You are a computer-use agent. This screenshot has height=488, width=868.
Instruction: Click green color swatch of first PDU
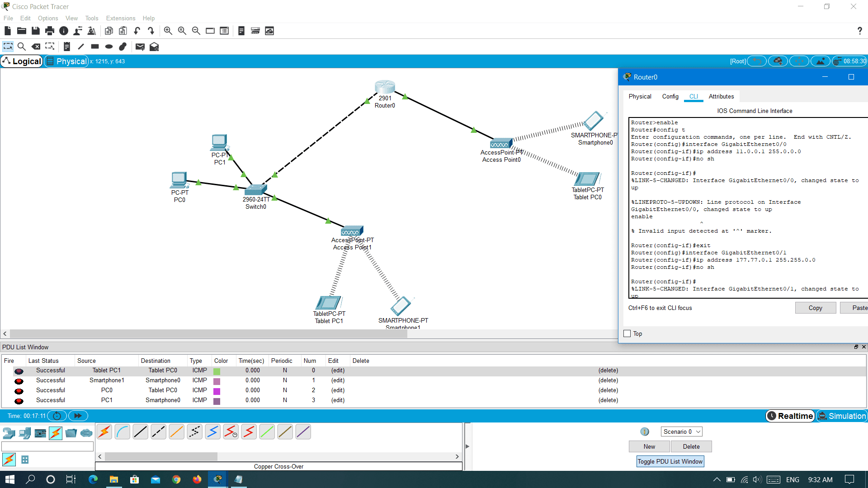[217, 371]
